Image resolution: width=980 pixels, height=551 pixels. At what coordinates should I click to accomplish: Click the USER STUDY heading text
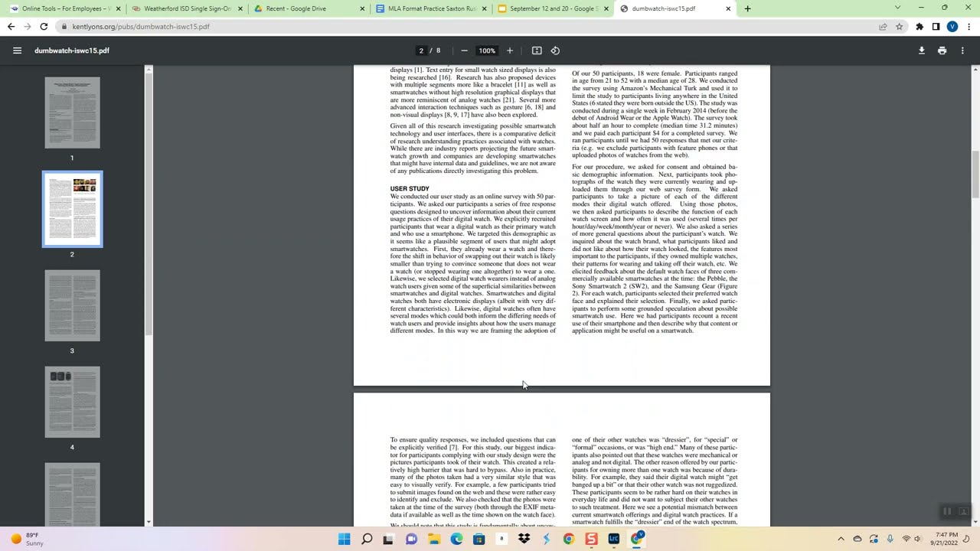tap(410, 188)
